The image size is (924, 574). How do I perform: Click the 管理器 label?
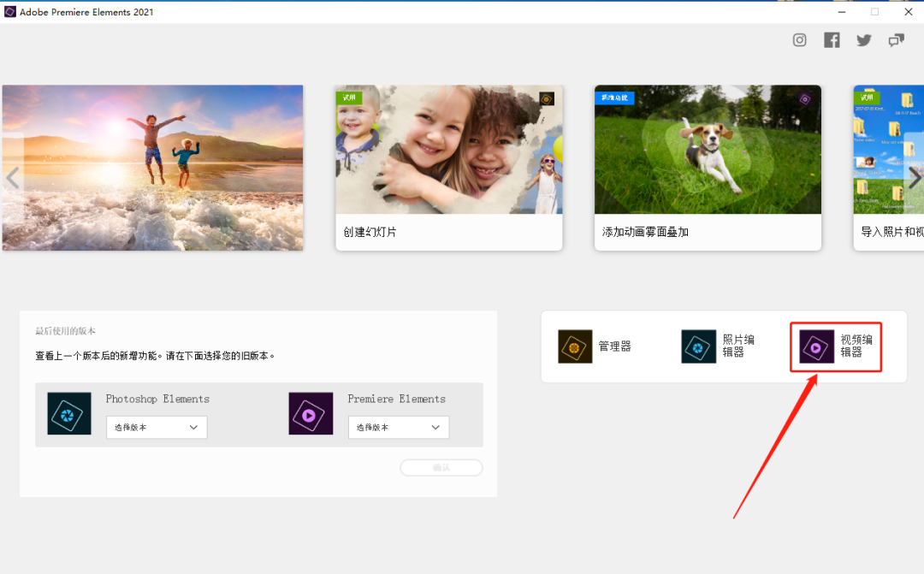[x=614, y=346]
